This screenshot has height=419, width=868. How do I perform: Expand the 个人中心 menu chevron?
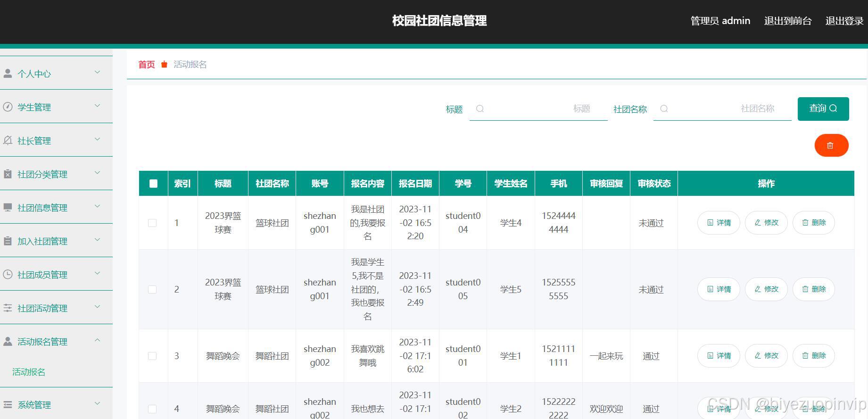click(98, 72)
